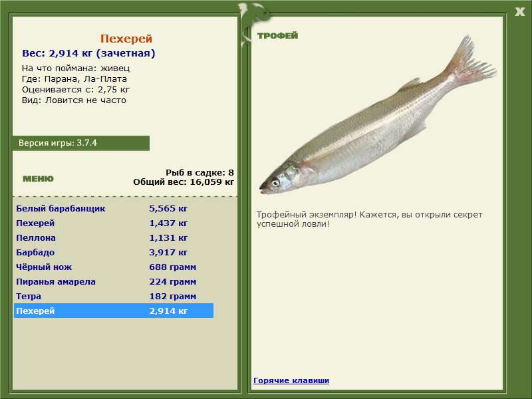Open the Горячие клавиши link
The width and height of the screenshot is (532, 399).
point(291,380)
